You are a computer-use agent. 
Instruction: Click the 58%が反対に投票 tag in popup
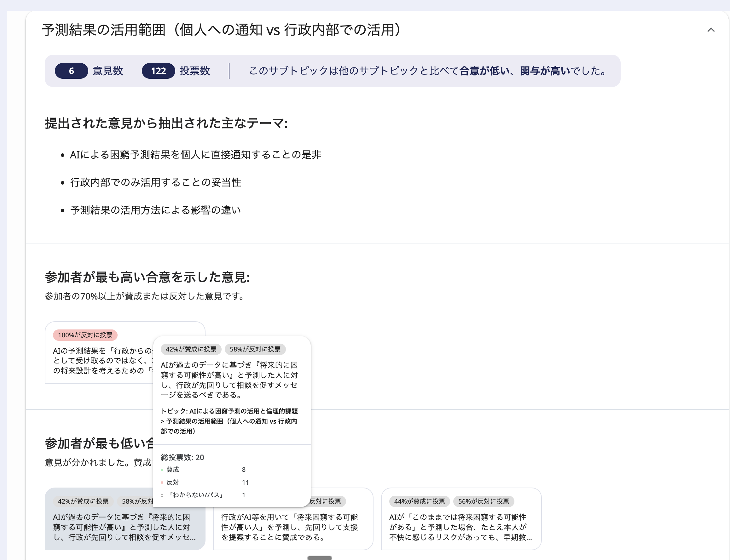click(255, 349)
